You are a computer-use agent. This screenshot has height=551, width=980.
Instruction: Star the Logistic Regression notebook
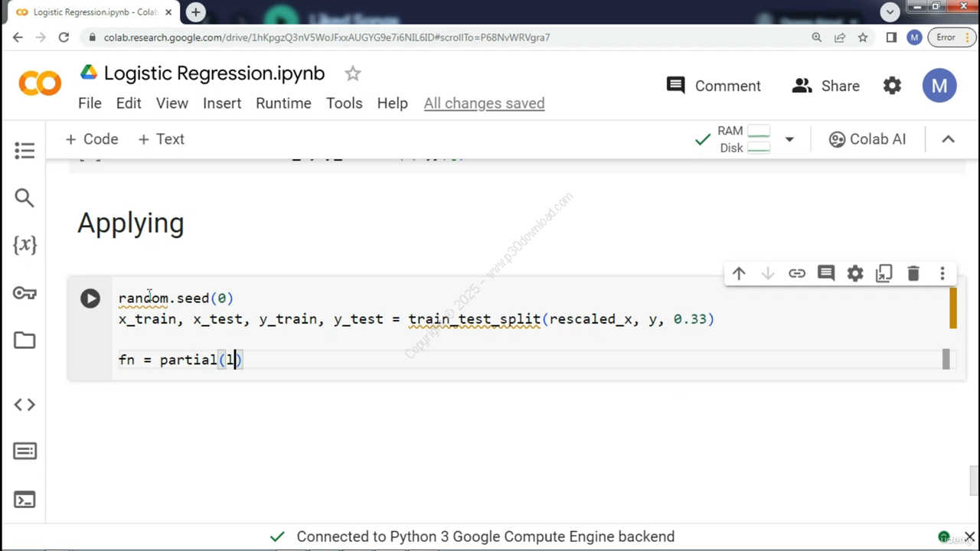tap(352, 73)
